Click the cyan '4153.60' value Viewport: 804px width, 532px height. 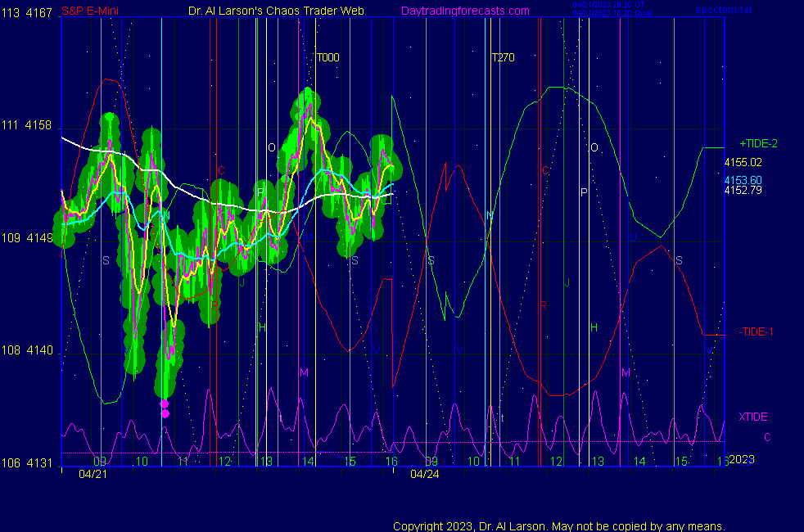click(743, 180)
